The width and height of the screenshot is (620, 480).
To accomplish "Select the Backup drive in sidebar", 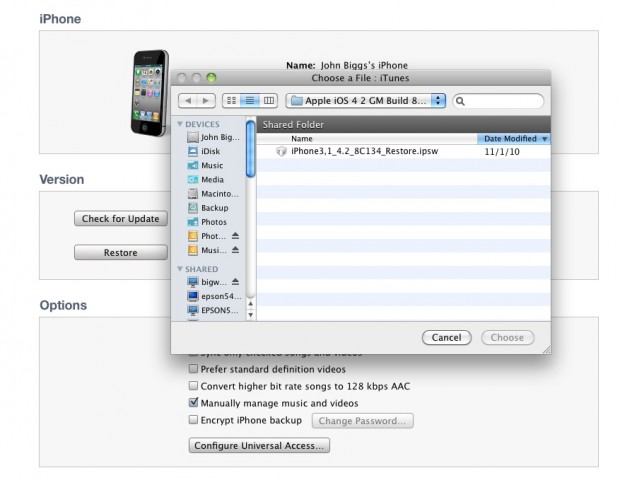I will [x=214, y=207].
